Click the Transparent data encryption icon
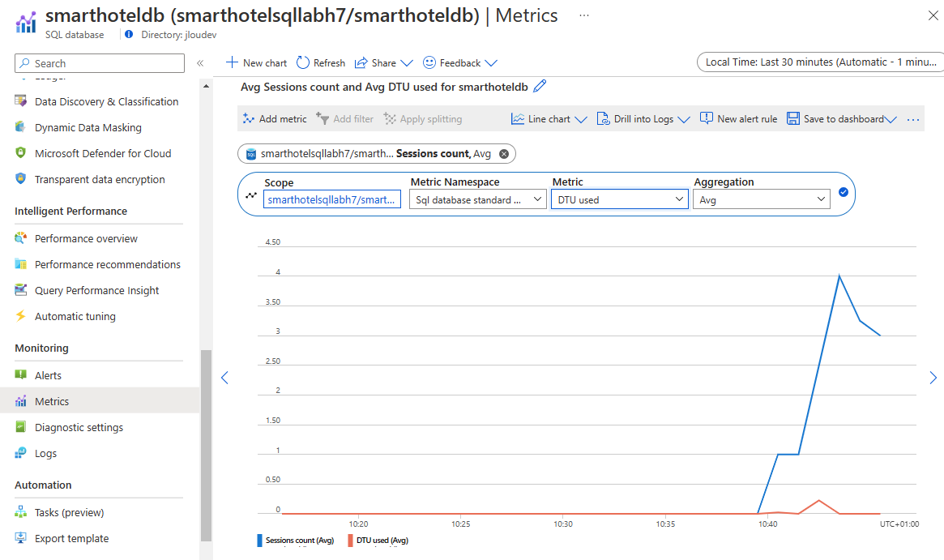The height and width of the screenshot is (560, 944). click(x=20, y=179)
